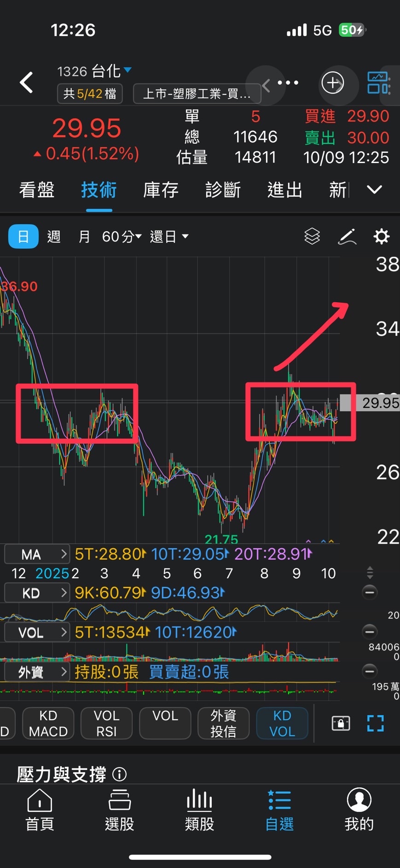Tap the circled plus add icon

332,83
